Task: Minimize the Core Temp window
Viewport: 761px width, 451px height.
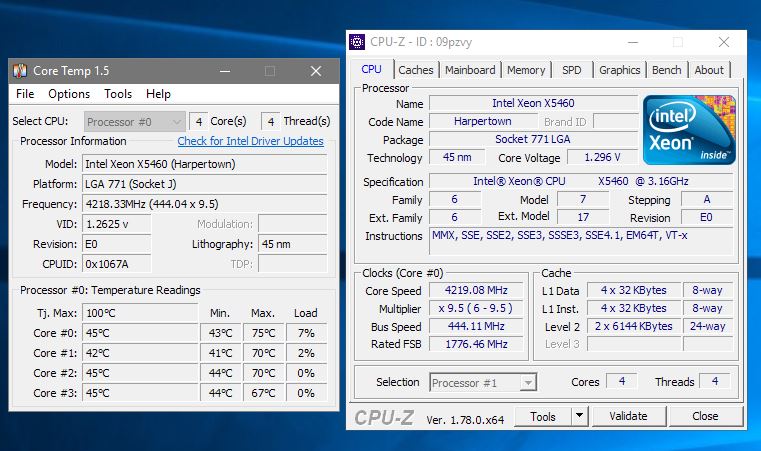Action: click(225, 71)
